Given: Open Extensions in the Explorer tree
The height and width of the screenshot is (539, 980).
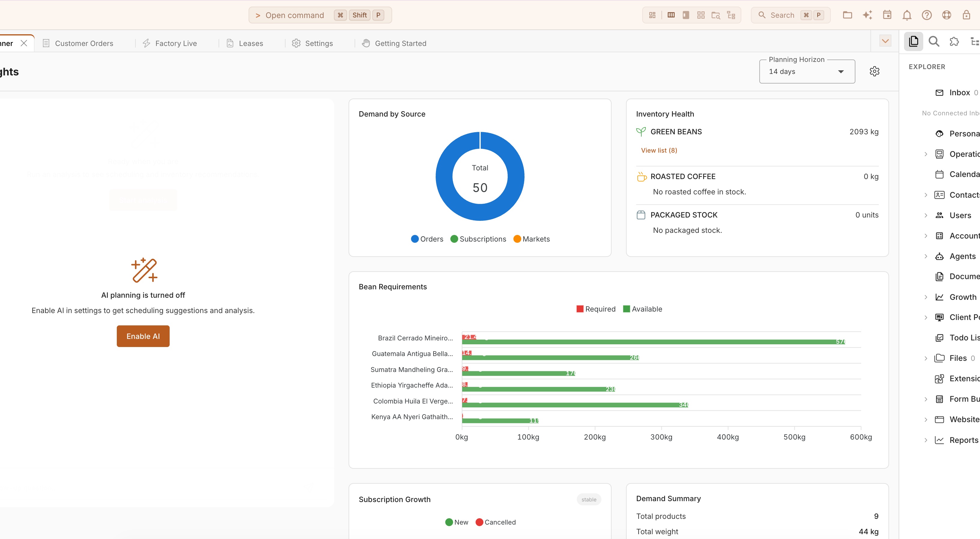Looking at the screenshot, I should (957, 378).
